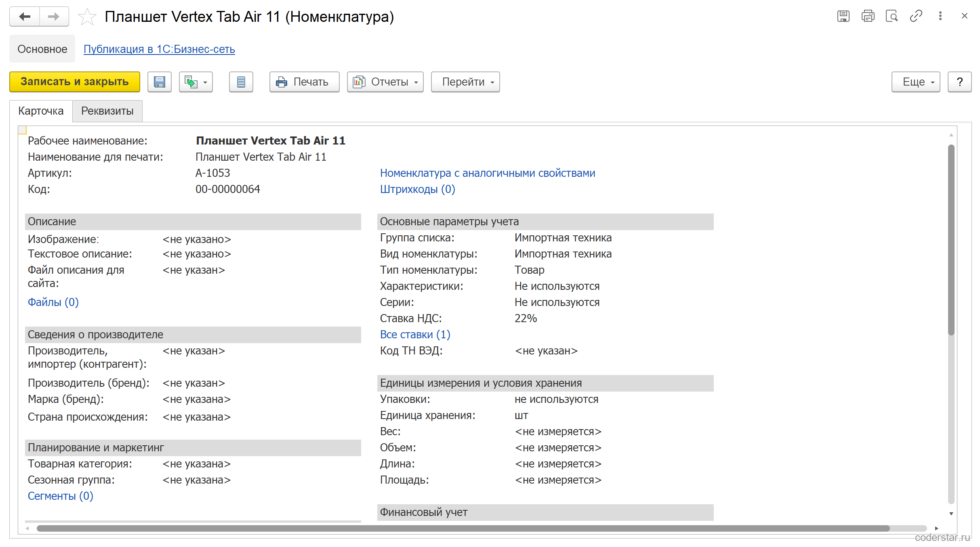Click the Ставка НДС value 22%
Image resolution: width=980 pixels, height=547 pixels.
tap(526, 319)
